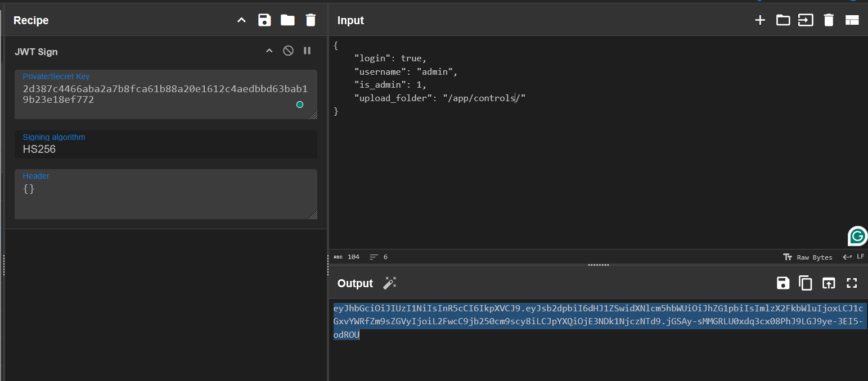868x381 pixels.
Task: Click the JWT Sign operation title
Action: pos(36,52)
